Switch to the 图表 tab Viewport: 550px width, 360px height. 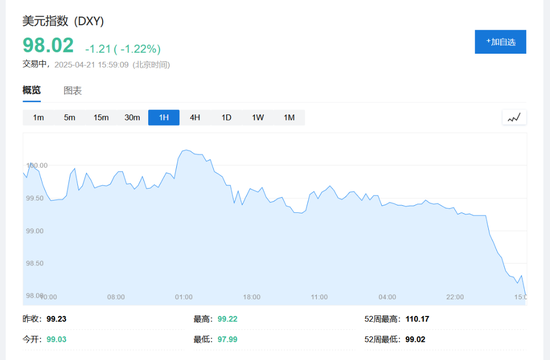point(73,91)
